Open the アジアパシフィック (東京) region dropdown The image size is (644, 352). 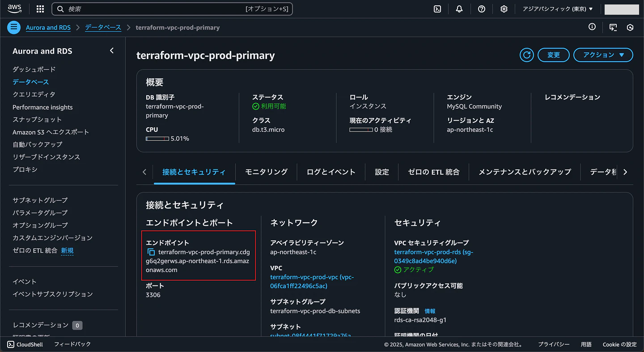tap(557, 8)
